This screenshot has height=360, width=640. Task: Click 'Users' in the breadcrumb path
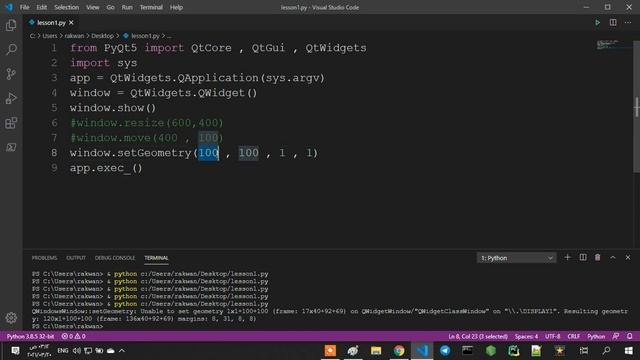click(50, 36)
